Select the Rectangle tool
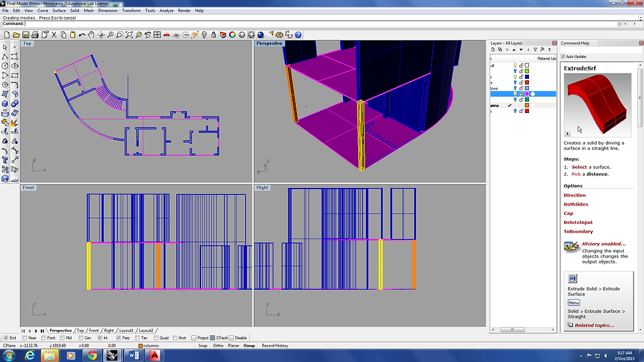Image resolution: width=644 pixels, height=362 pixels. tap(14, 76)
